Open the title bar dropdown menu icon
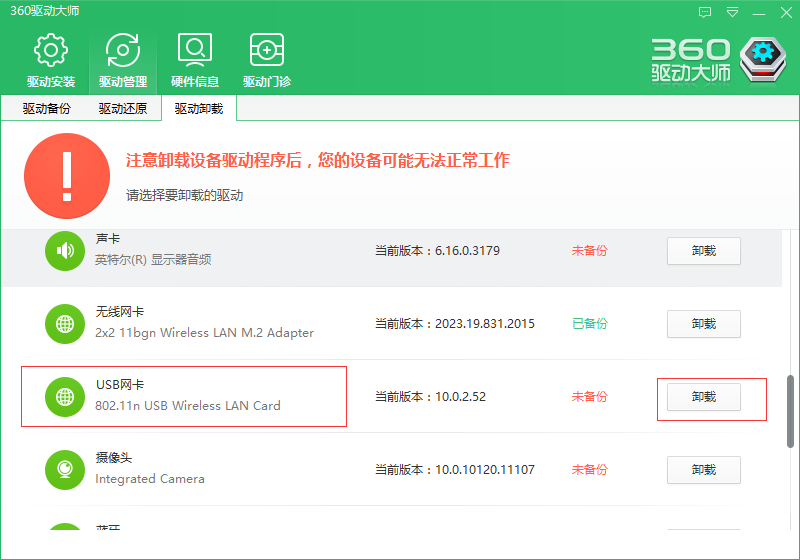The width and height of the screenshot is (800, 560). (732, 12)
